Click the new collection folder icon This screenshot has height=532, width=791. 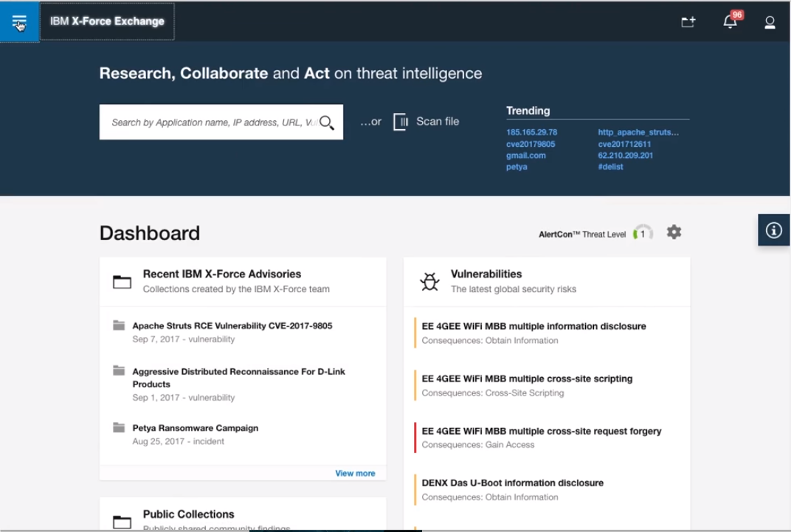688,22
